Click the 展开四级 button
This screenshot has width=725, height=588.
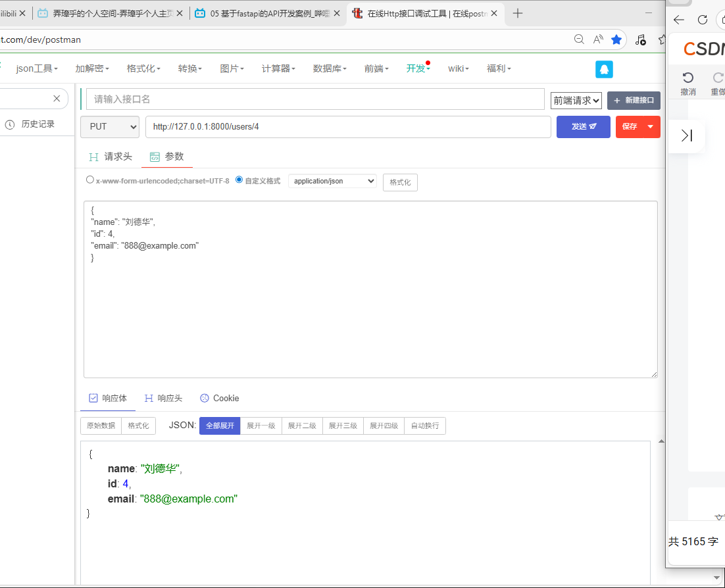[384, 426]
